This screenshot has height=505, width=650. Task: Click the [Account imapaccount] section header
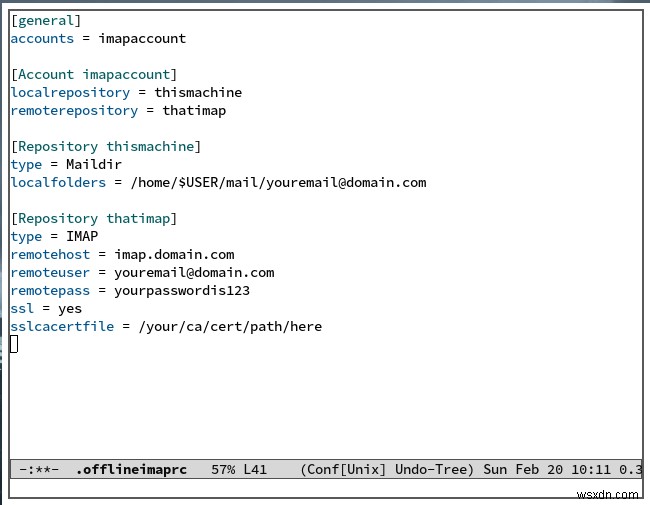94,75
